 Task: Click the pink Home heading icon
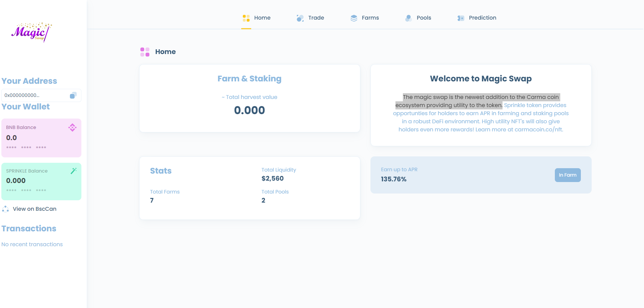coord(145,52)
